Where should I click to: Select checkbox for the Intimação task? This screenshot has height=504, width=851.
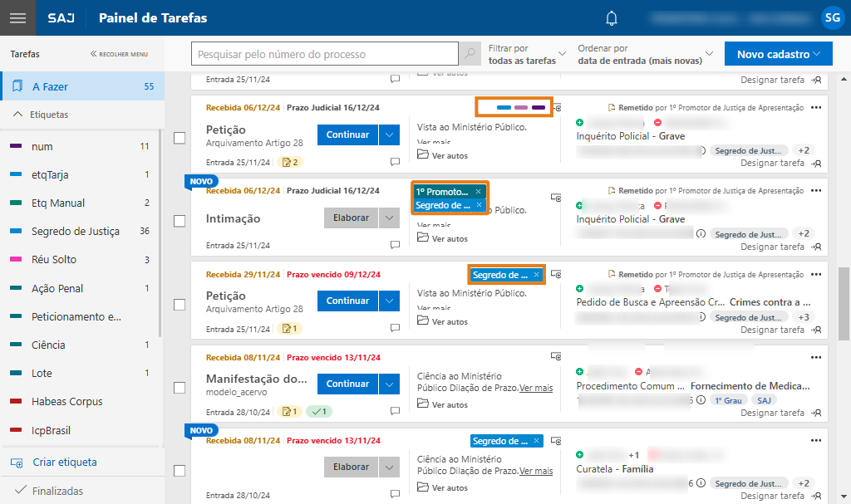coord(180,221)
